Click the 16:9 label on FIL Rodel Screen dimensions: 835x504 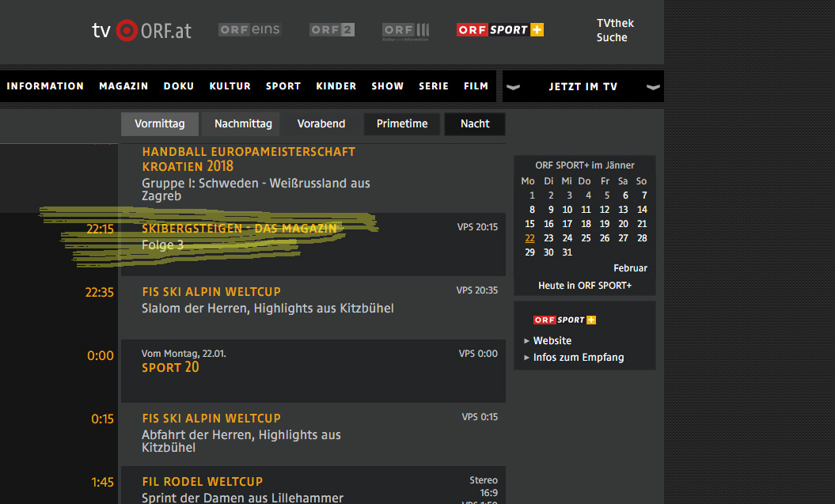click(x=489, y=494)
